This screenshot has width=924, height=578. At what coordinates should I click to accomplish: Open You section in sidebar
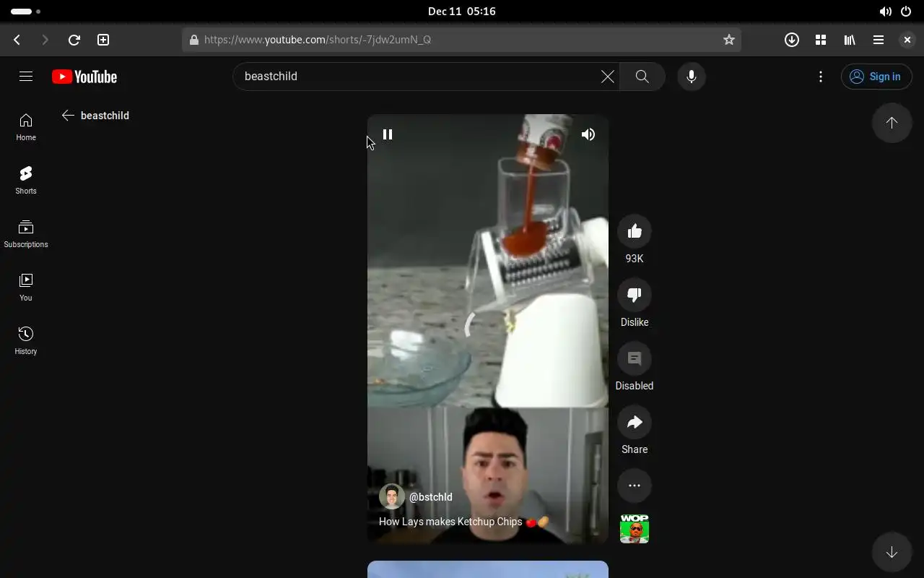click(26, 287)
